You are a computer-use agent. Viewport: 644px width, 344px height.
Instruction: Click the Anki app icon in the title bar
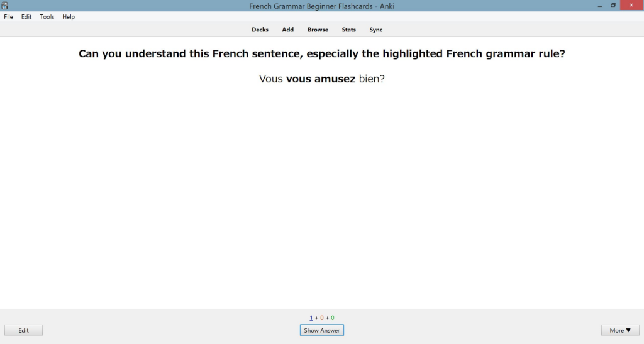[x=4, y=6]
